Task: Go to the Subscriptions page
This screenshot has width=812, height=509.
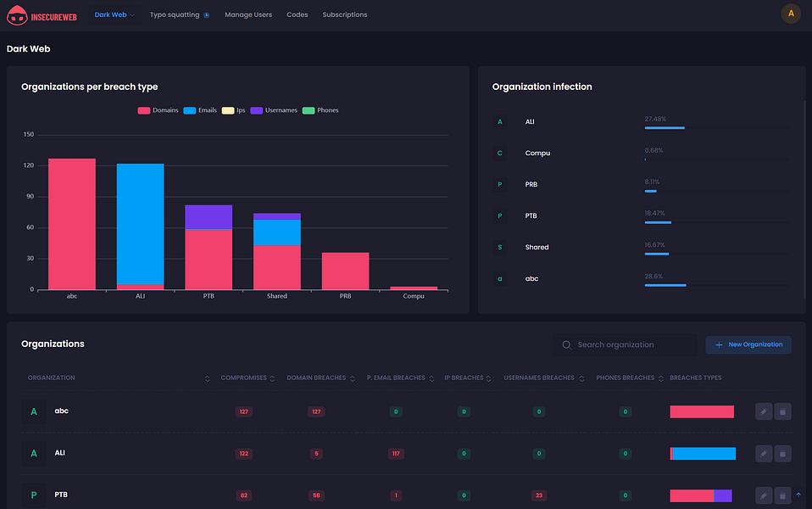Action: pos(345,14)
